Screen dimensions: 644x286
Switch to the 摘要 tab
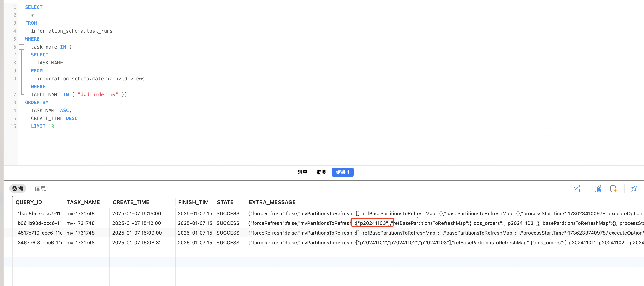point(321,172)
